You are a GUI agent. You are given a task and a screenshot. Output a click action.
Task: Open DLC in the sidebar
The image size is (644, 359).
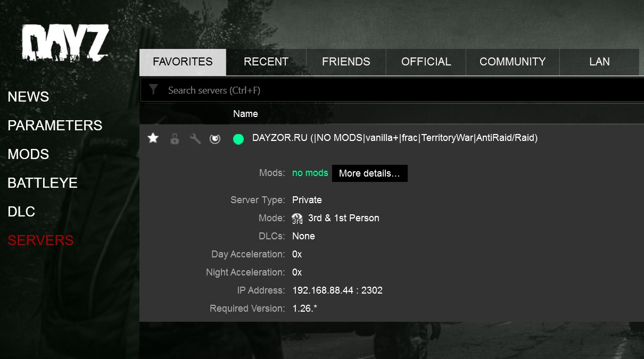21,212
